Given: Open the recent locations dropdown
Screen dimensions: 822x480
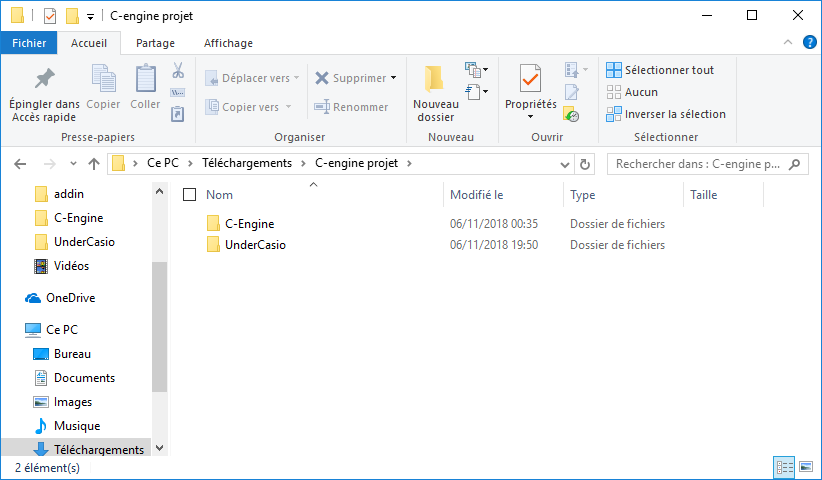Looking at the screenshot, I should pos(73,164).
